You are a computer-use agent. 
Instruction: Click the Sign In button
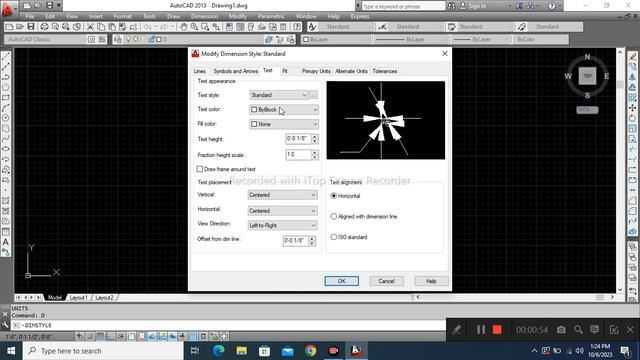coord(473,6)
